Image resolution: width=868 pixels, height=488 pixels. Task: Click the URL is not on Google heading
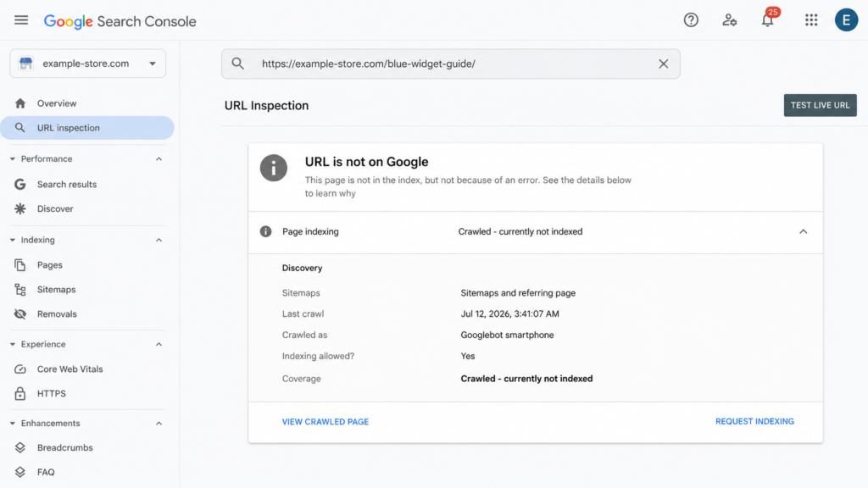(366, 162)
